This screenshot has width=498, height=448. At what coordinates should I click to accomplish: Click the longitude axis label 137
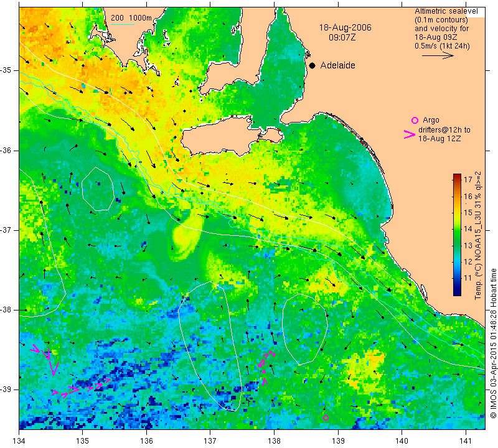(210, 441)
